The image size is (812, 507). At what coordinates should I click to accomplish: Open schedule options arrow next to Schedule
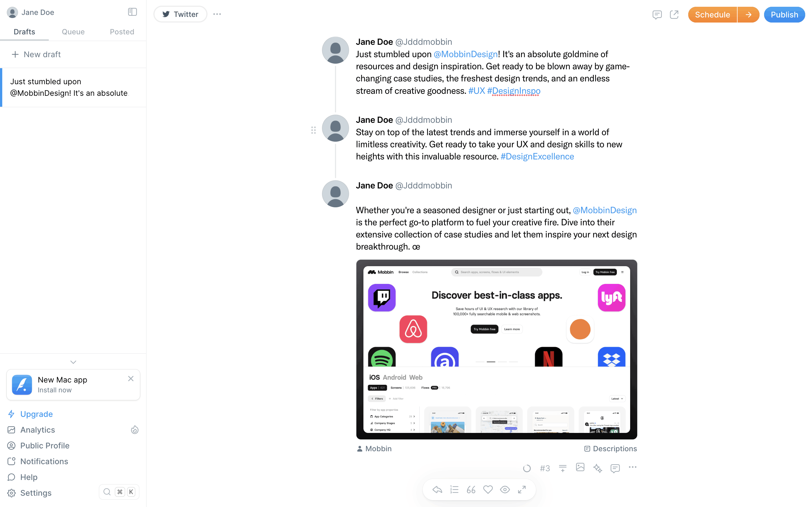748,15
